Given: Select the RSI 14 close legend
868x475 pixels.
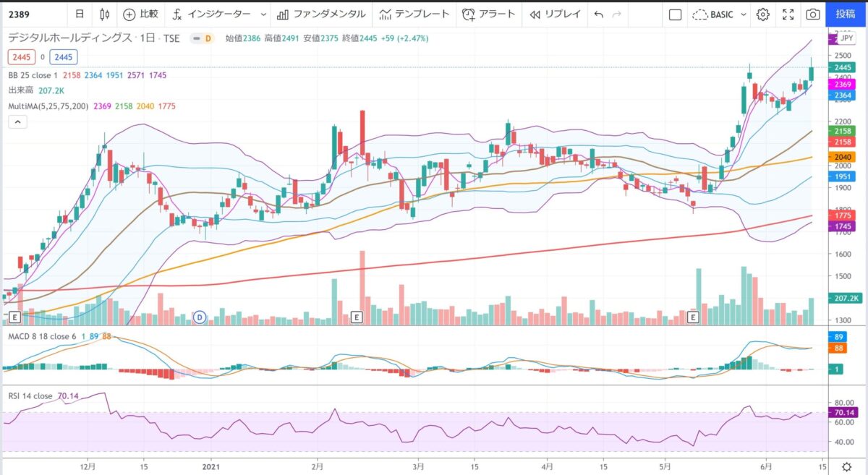Looking at the screenshot, I should [30, 395].
